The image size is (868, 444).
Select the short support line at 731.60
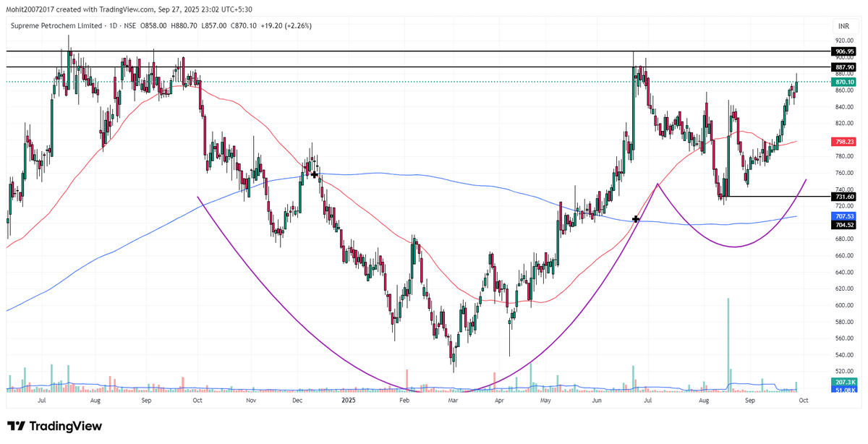point(778,196)
